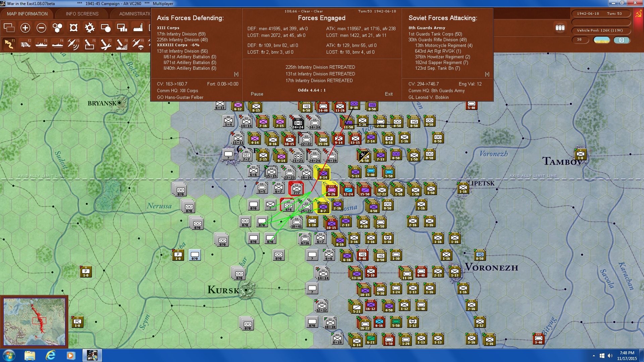644x362 pixels.
Task: Click 182nd Sapper Regiment (7) entry
Action: [441, 63]
